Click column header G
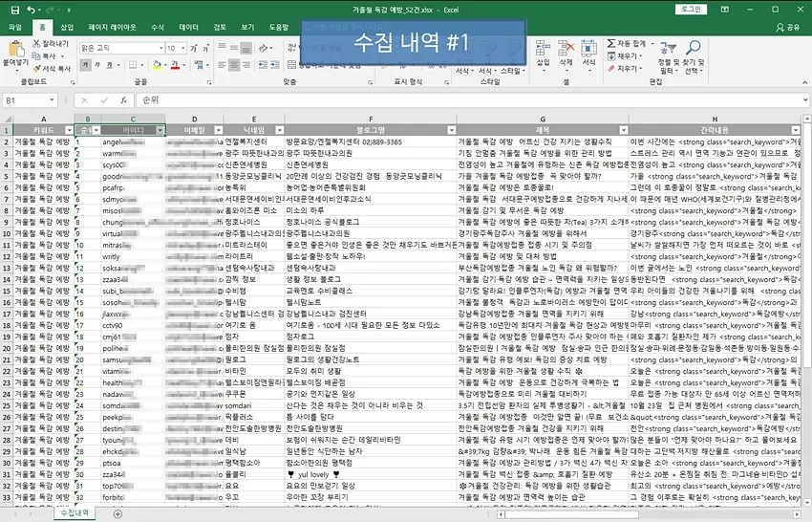 click(x=543, y=120)
